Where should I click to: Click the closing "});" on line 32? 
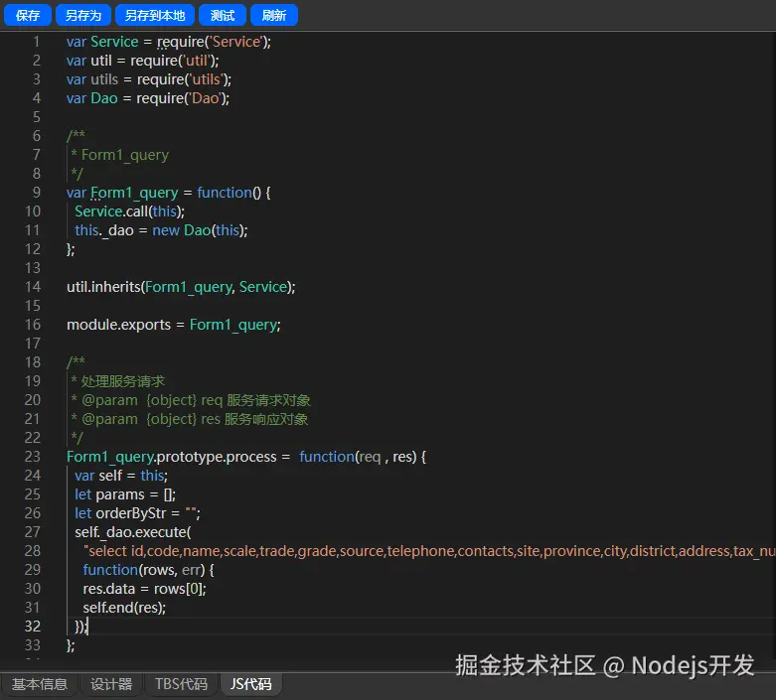(x=81, y=627)
